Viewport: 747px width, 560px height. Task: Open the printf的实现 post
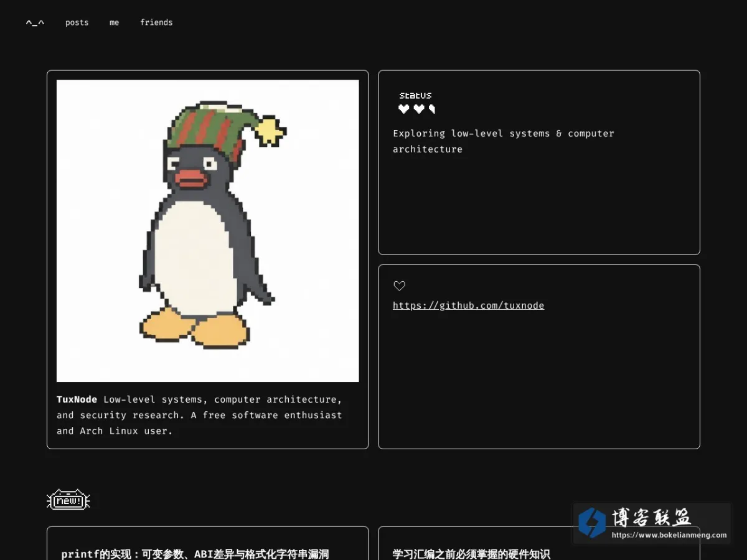195,554
